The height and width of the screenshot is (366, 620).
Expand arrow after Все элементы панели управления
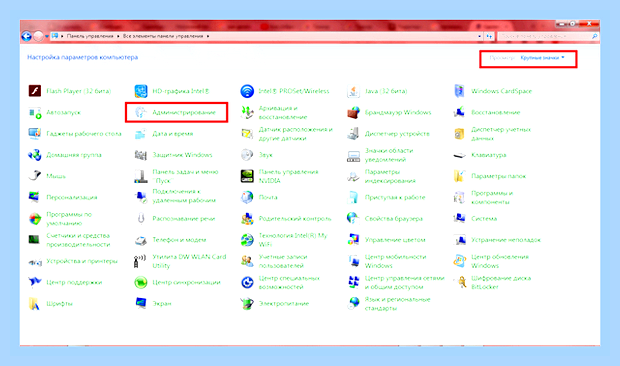tap(208, 36)
